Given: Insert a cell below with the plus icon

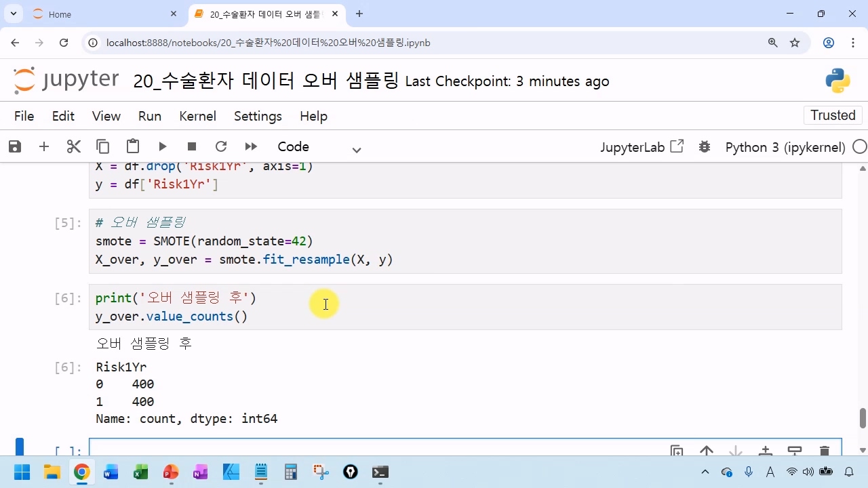Looking at the screenshot, I should pos(44,146).
